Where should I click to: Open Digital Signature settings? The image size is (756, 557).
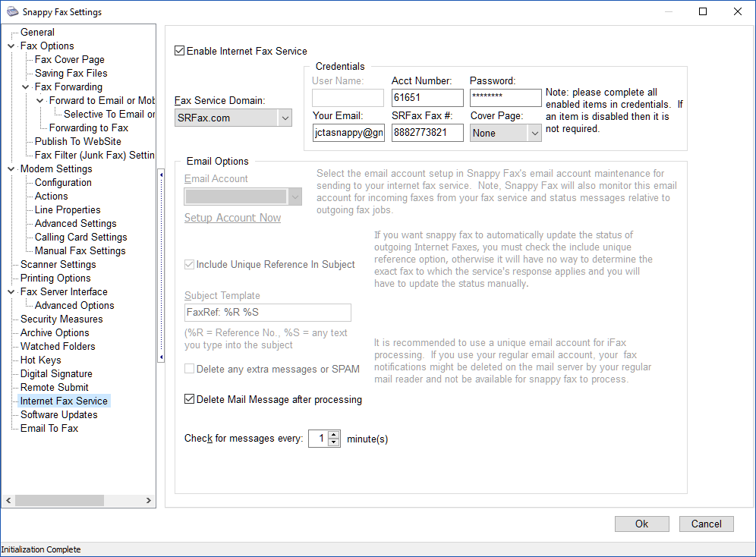point(56,374)
